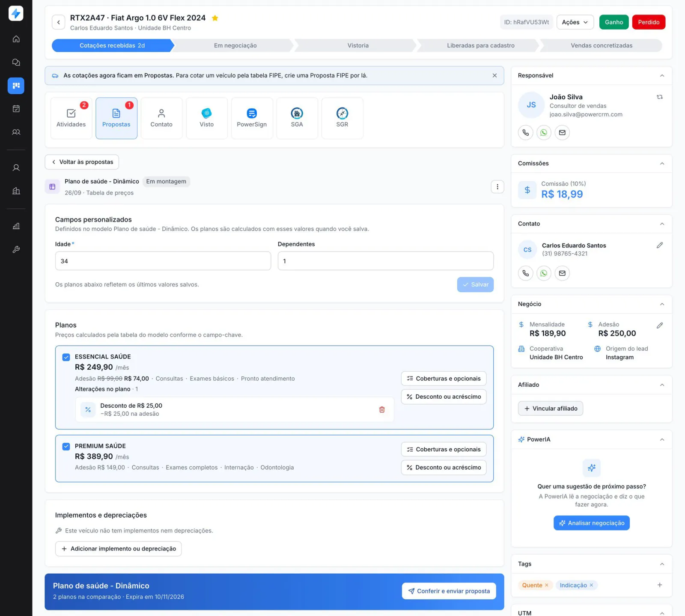Image resolution: width=685 pixels, height=616 pixels.
Task: Open the SGR tab
Action: pos(342,118)
